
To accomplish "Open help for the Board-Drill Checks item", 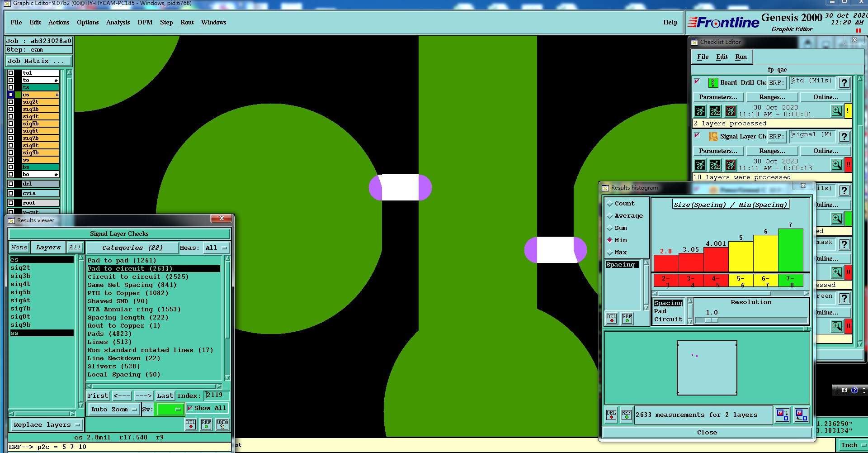I will (844, 83).
